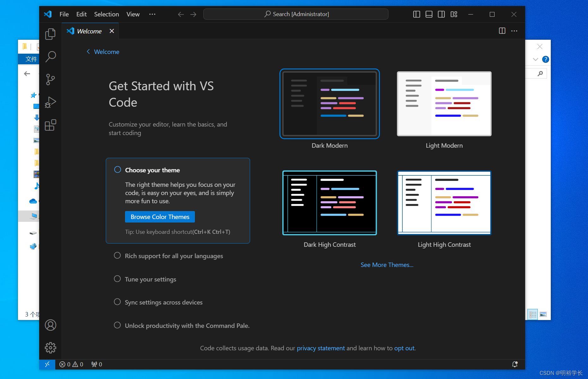Open See More Themes link

tap(387, 265)
